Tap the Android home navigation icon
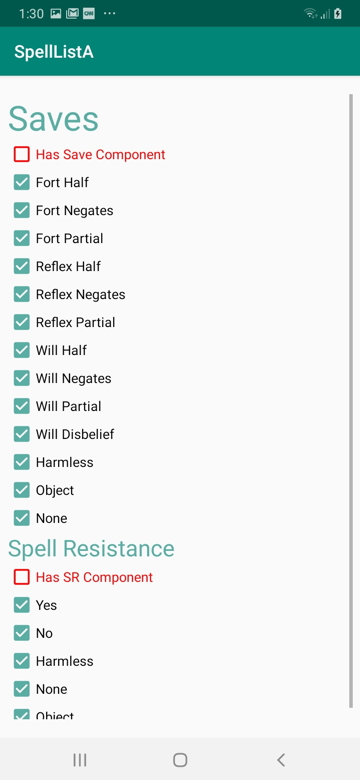360x780 pixels. click(x=180, y=760)
